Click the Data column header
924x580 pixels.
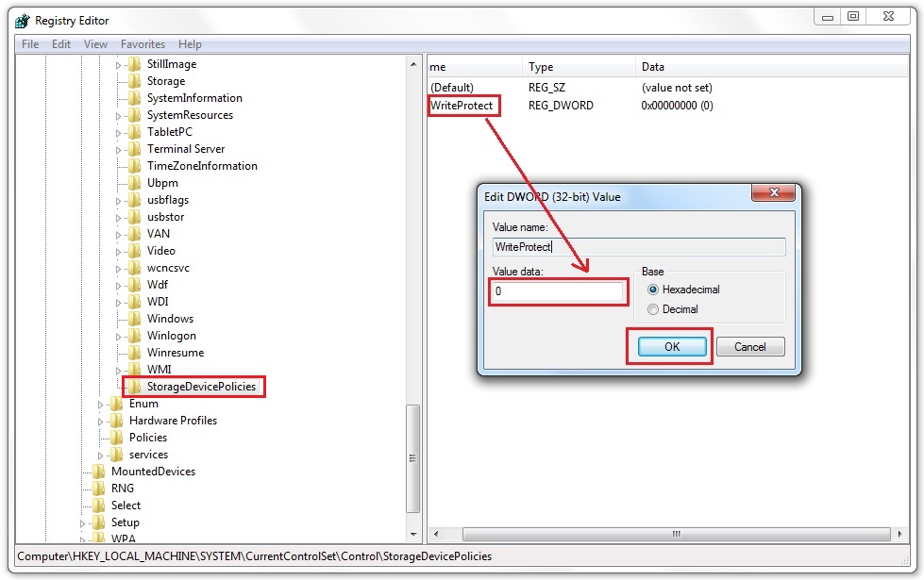[771, 67]
